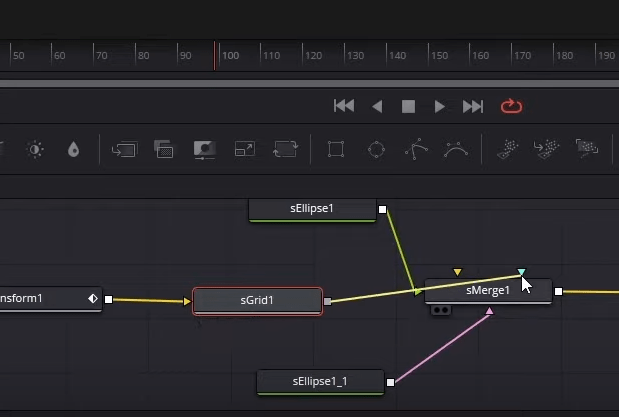
Task: Select the sGrid1 node
Action: click(x=257, y=301)
